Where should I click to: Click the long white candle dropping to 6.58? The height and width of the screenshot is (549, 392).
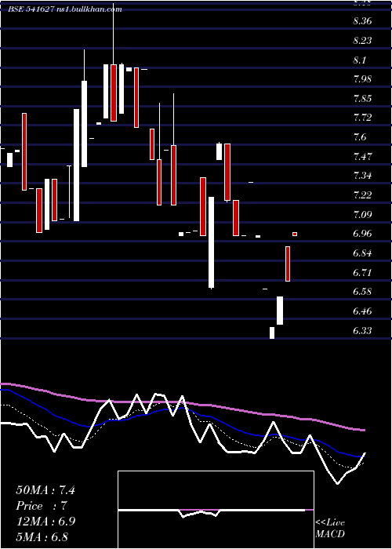point(211,242)
